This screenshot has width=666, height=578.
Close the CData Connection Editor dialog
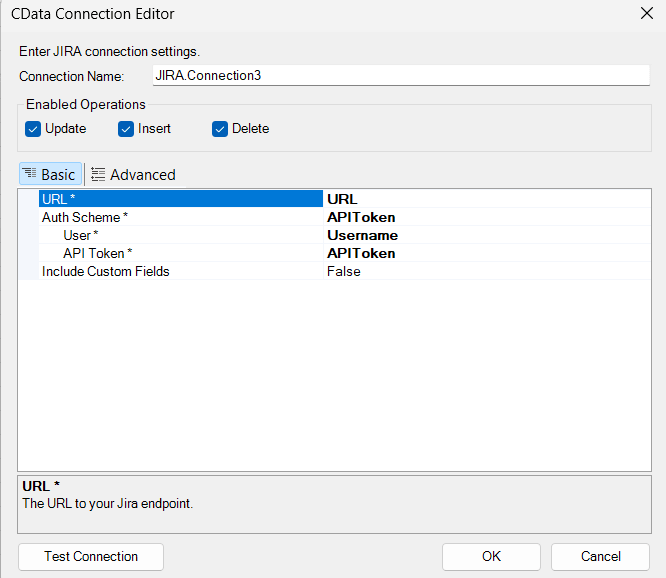(x=646, y=13)
